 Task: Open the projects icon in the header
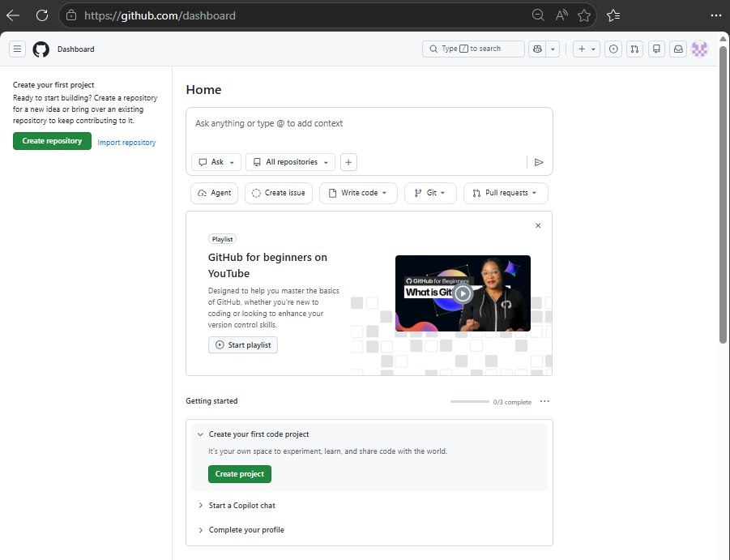(656, 49)
